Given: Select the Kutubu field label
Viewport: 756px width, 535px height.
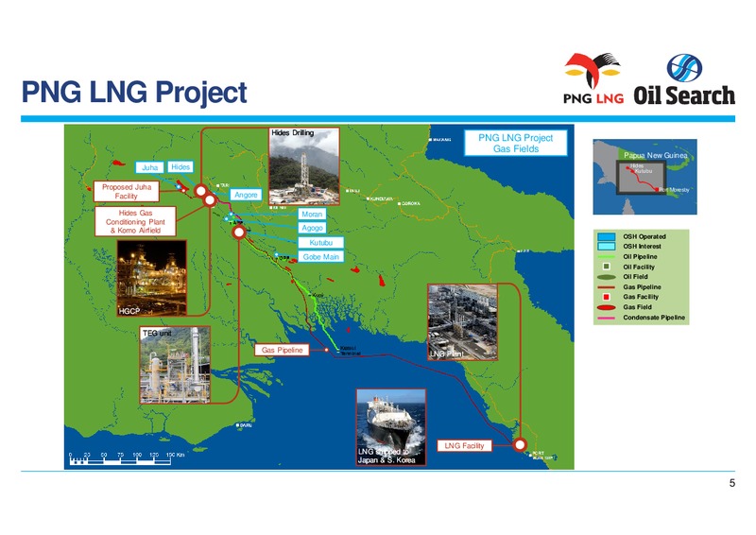Looking at the screenshot, I should [320, 243].
